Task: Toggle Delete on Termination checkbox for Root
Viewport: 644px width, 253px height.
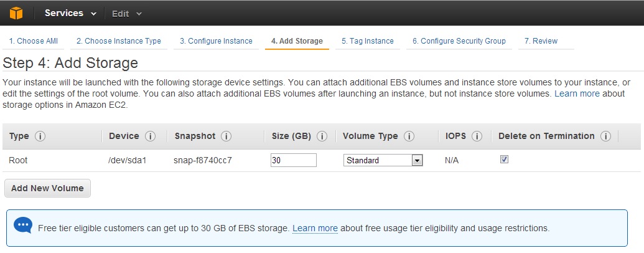Action: (x=505, y=160)
